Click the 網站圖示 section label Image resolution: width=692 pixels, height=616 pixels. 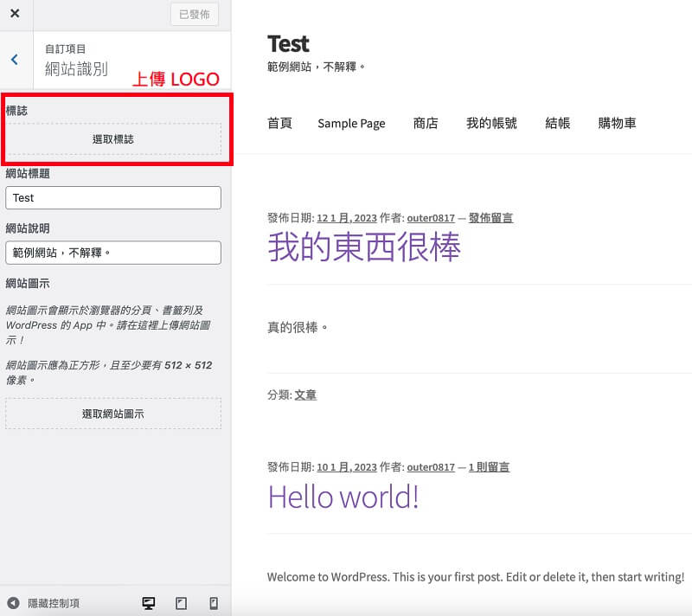[x=28, y=283]
